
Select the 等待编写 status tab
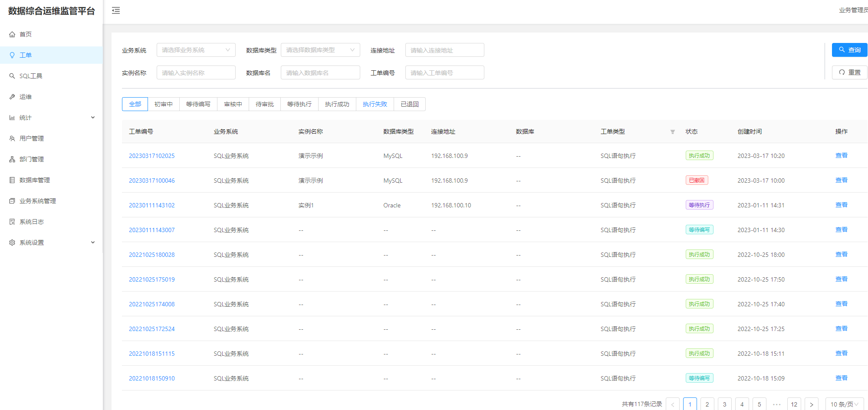(198, 104)
